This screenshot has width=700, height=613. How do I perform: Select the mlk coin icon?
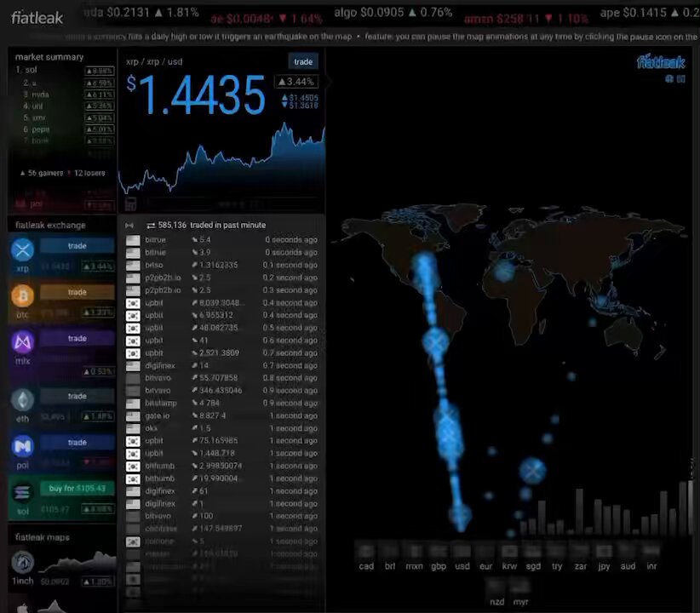[x=22, y=342]
